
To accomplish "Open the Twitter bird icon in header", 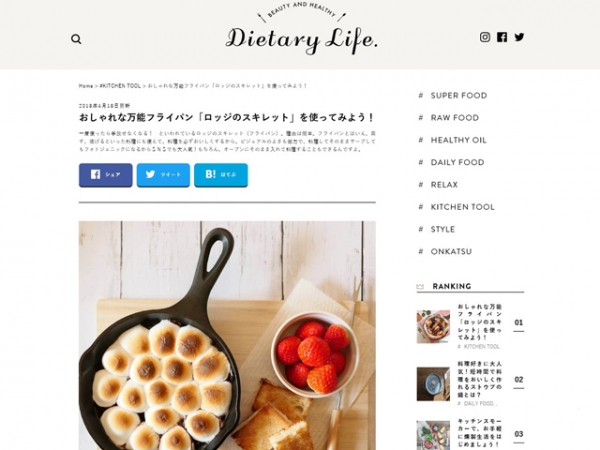I will click(x=519, y=37).
